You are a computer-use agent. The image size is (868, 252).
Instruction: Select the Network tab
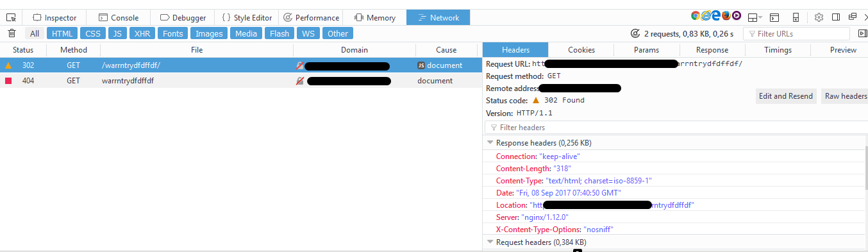pos(438,17)
